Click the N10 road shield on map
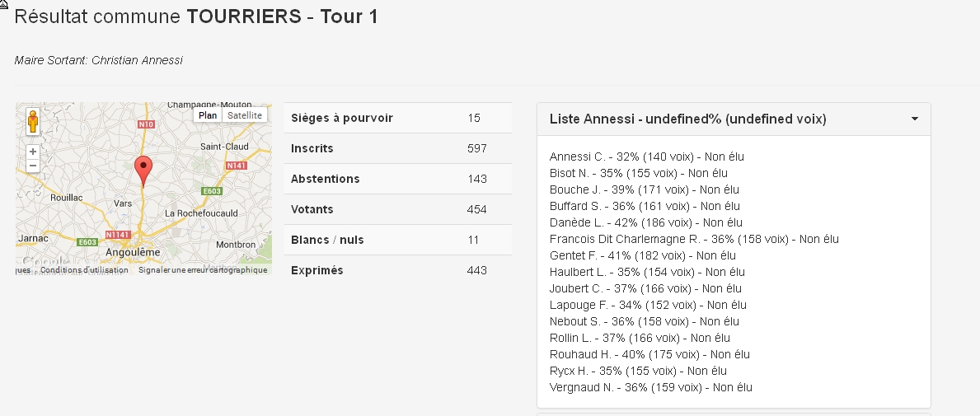The width and height of the screenshot is (980, 416). tap(146, 124)
